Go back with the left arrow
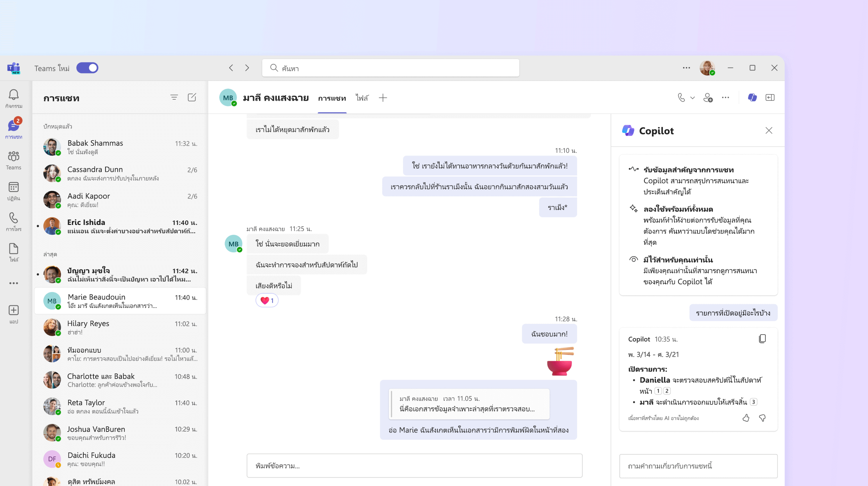The height and width of the screenshot is (486, 868). (x=231, y=68)
